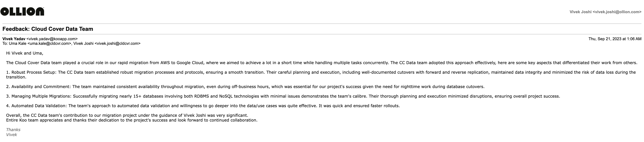The width and height of the screenshot is (644, 142).
Task: Click the sender name Vivek Yadav
Action: [x=14, y=39]
